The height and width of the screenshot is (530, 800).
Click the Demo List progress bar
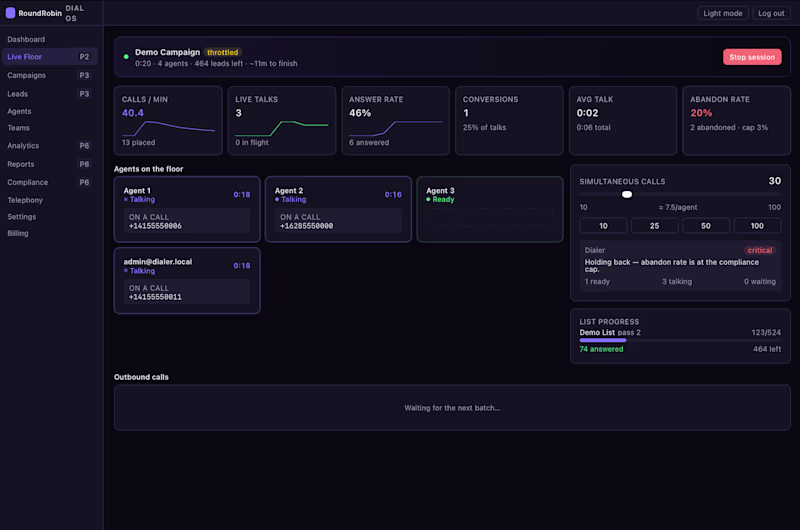680,340
